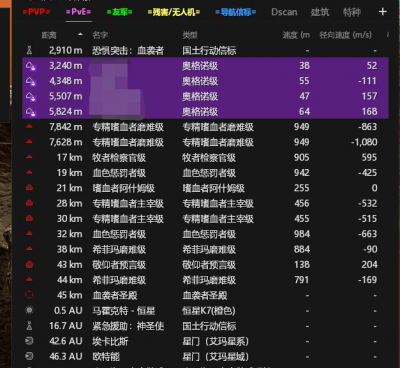Click red NPC icon of 牧者检察官级 row
This screenshot has height=368, width=400.
click(x=29, y=157)
